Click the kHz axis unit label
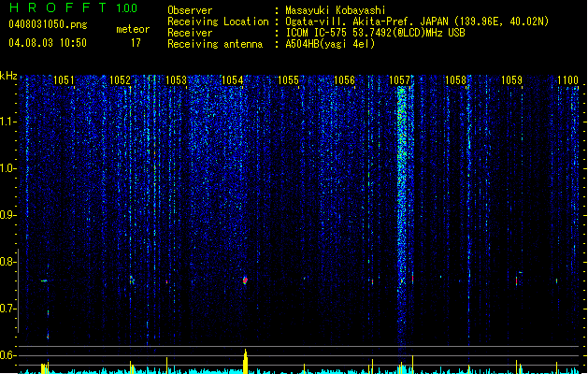 (8, 76)
